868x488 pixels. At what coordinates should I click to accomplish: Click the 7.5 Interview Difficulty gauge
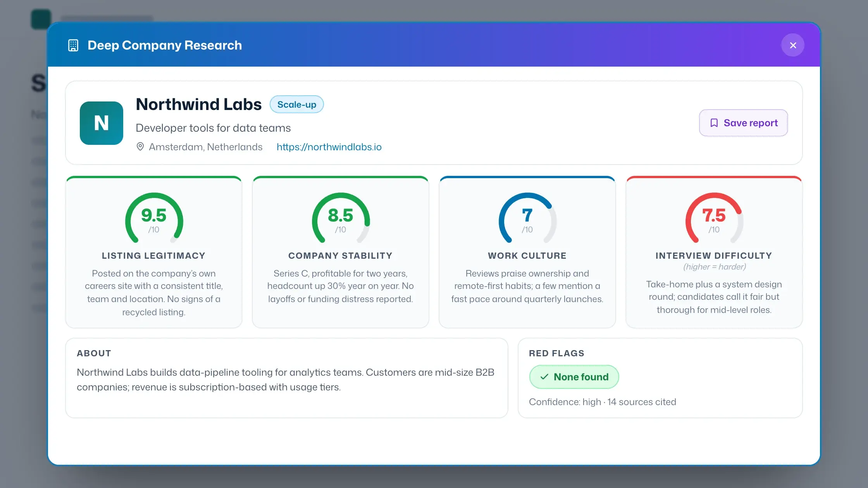[x=714, y=218]
